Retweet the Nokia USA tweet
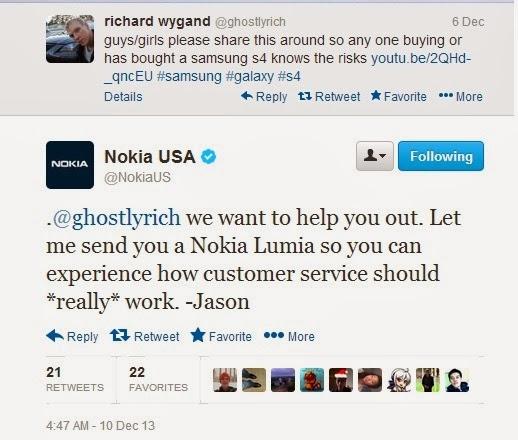518x440 pixels. coord(144,336)
